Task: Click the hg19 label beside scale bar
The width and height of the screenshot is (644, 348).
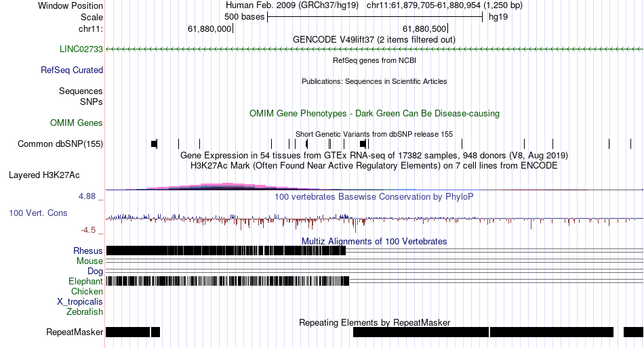Action: tap(498, 17)
